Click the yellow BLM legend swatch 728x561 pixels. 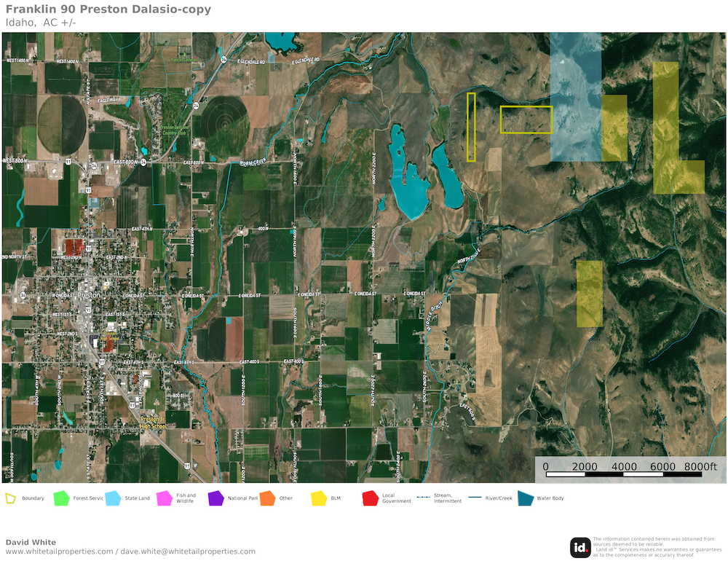click(x=318, y=498)
